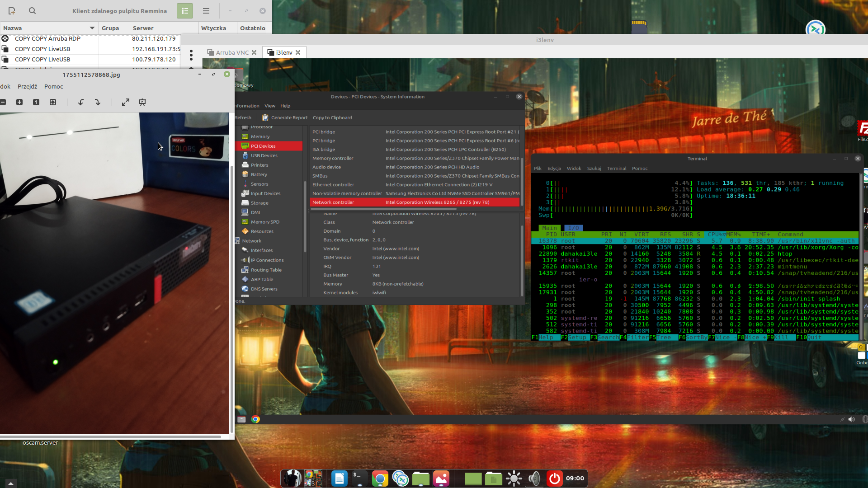Switch to the Arruba VNC tab
Screen dimensions: 868x488
coord(231,52)
